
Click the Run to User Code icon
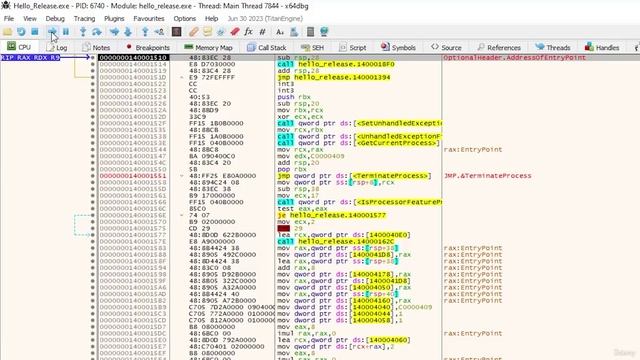tap(159, 31)
